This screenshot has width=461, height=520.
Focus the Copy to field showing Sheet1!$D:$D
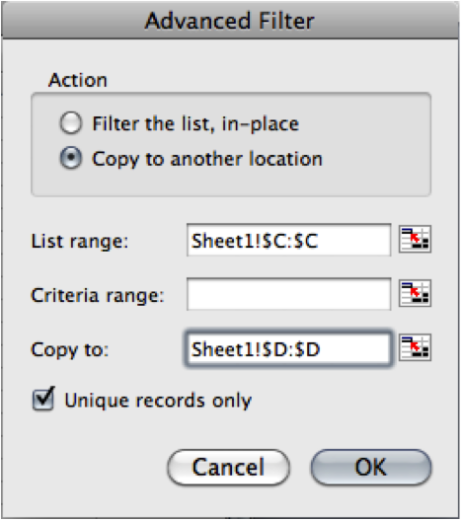tap(289, 348)
